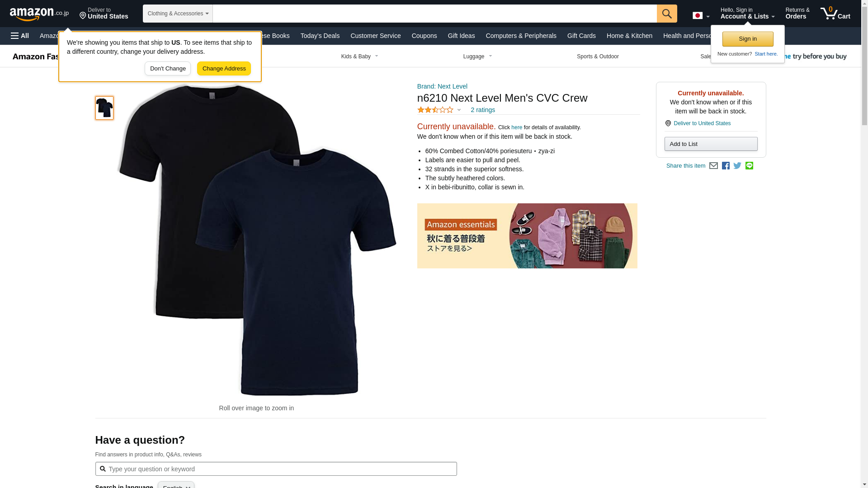This screenshot has height=488, width=868.
Task: Share item on LINE icon
Action: click(749, 166)
